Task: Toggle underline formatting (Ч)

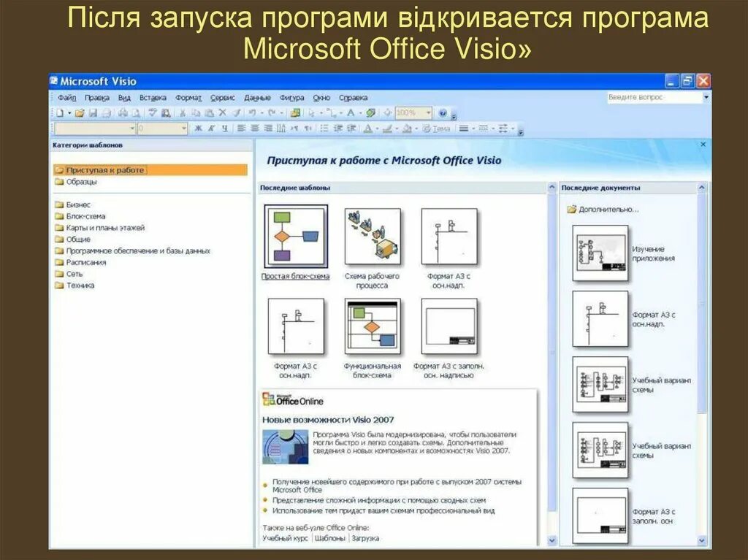Action: click(225, 129)
